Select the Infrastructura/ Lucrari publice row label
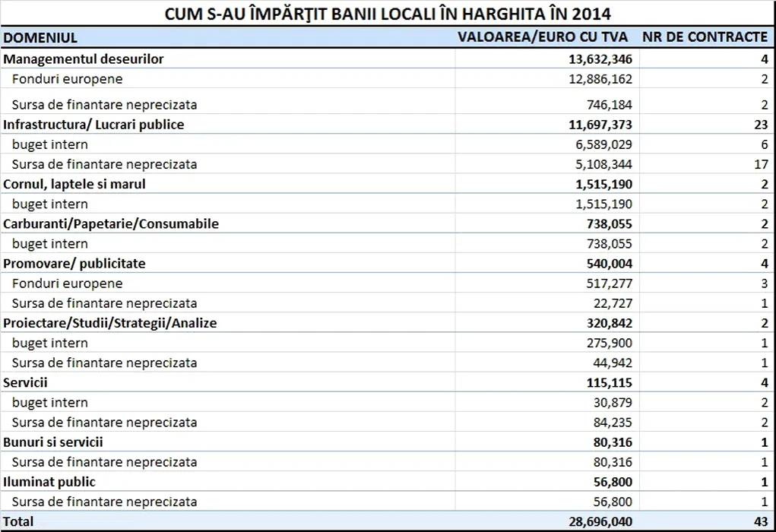Viewport: 776px width, 532px height. 93,124
